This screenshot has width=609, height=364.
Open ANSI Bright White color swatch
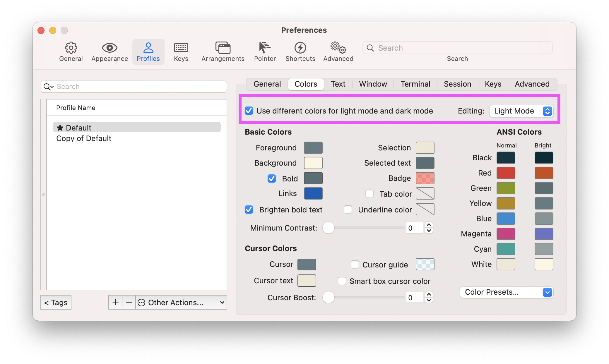(x=544, y=264)
